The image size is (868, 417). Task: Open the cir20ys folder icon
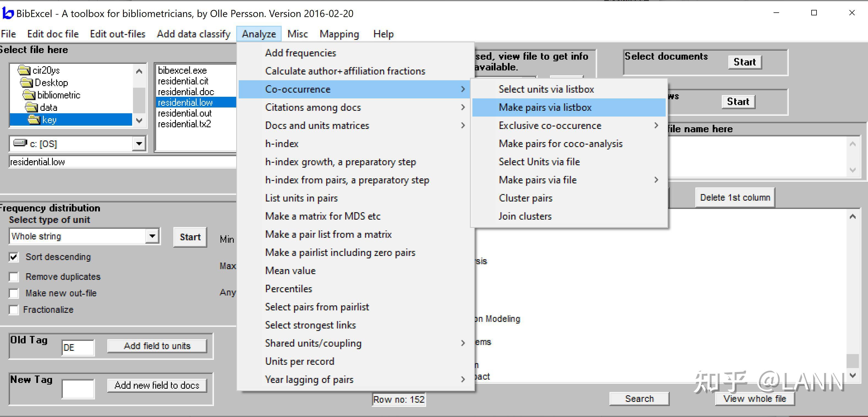(x=24, y=70)
